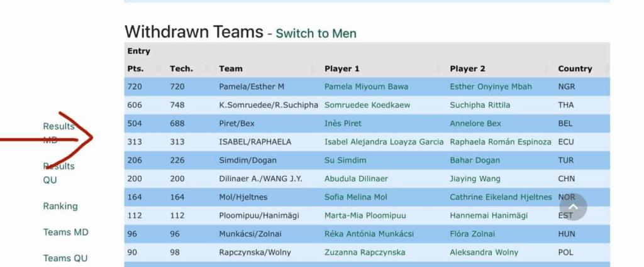Select player Su Simdim link

pyautogui.click(x=345, y=160)
